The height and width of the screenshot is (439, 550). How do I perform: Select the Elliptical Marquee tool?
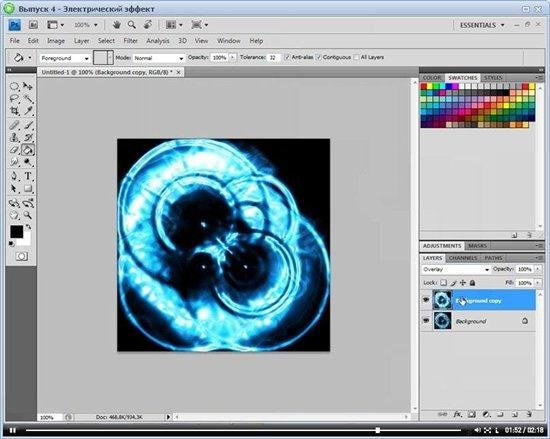[14, 86]
